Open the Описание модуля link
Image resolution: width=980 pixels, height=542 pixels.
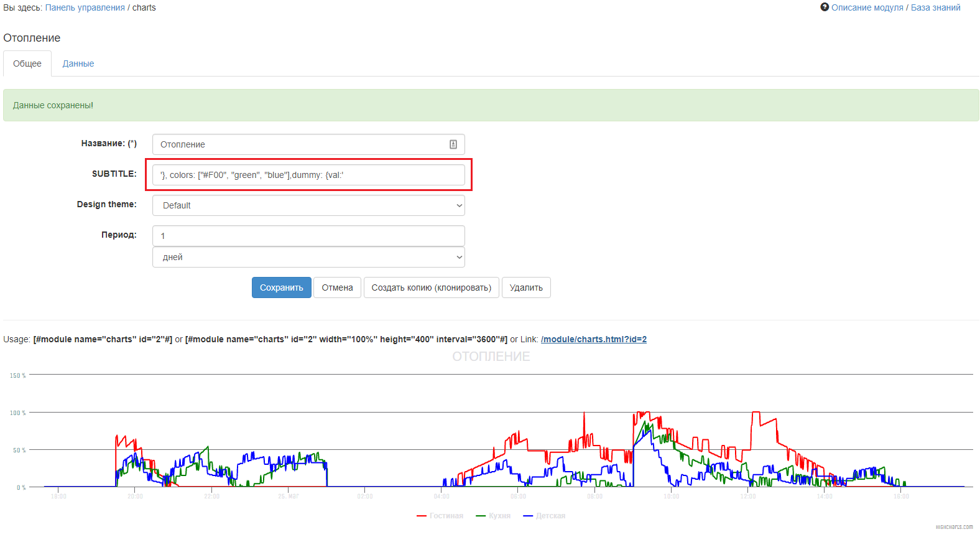867,7
